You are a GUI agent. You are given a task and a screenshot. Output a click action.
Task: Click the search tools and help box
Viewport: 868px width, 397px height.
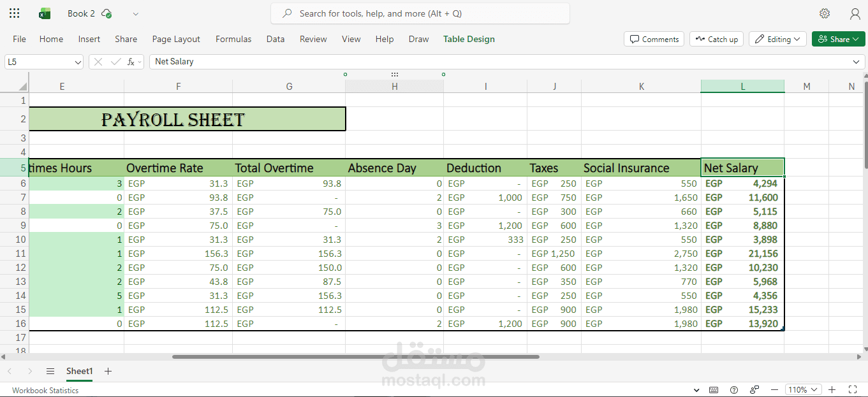[420, 13]
